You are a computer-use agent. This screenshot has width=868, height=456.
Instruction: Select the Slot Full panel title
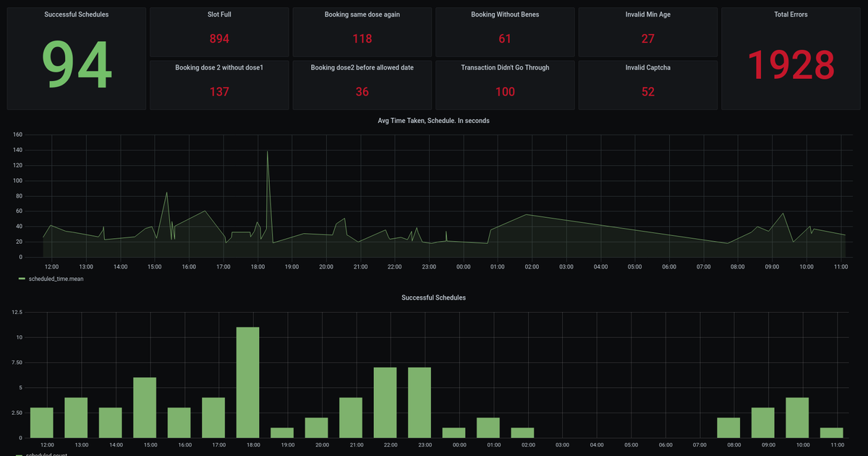tap(219, 14)
